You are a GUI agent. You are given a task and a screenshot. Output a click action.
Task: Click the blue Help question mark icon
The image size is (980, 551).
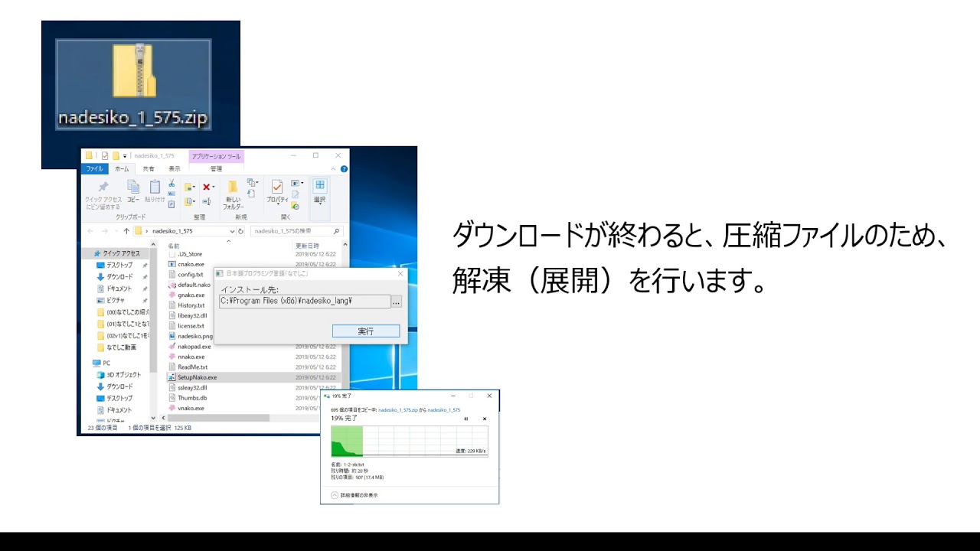pos(344,168)
